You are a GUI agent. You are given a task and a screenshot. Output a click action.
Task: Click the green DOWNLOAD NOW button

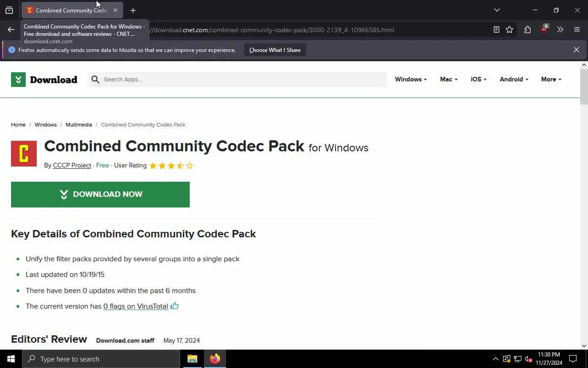point(100,194)
